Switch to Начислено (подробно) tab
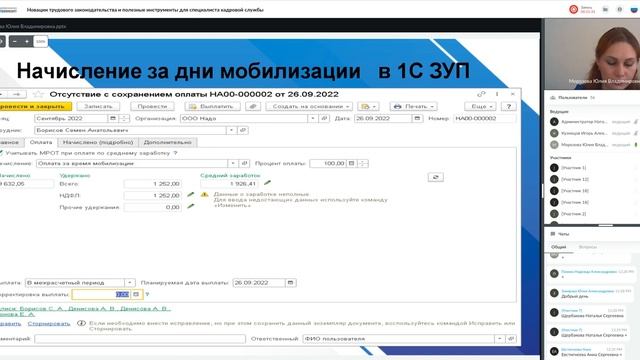This screenshot has height=360, width=640. coord(98,142)
